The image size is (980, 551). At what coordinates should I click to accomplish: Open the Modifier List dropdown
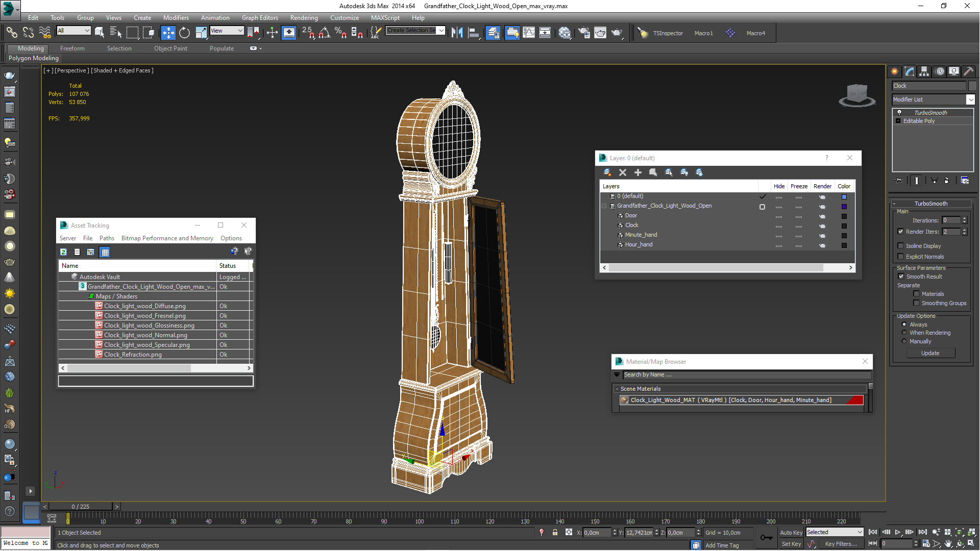click(970, 99)
